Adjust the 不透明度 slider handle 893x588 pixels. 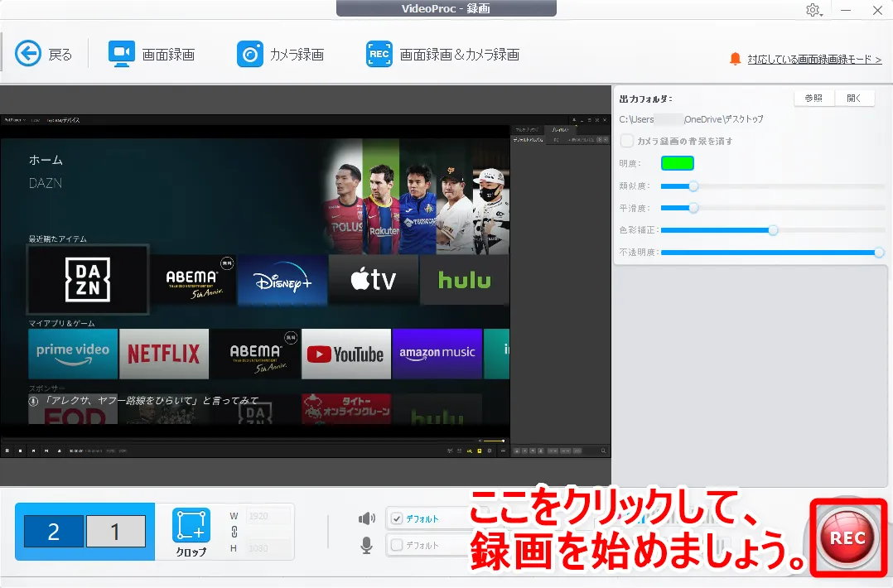coord(880,252)
